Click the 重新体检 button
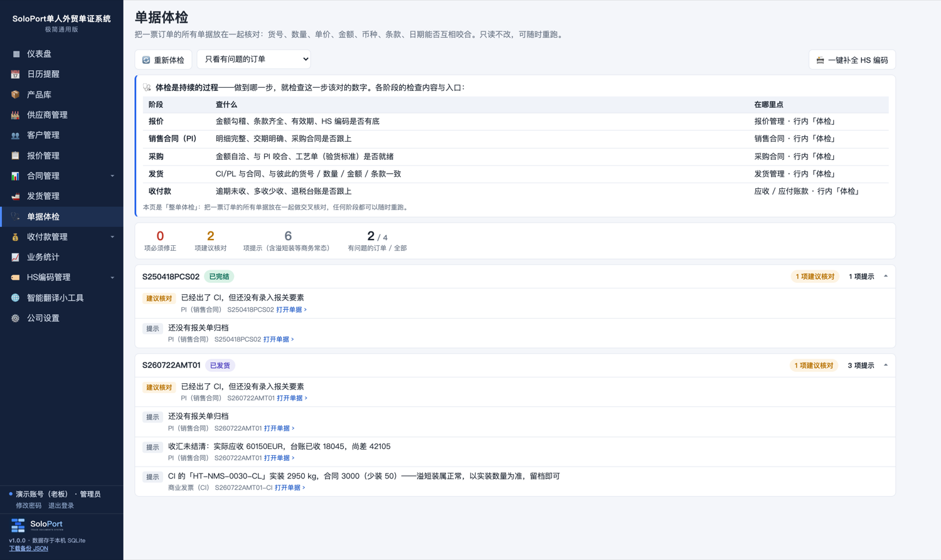This screenshot has height=560, width=941. [x=163, y=60]
